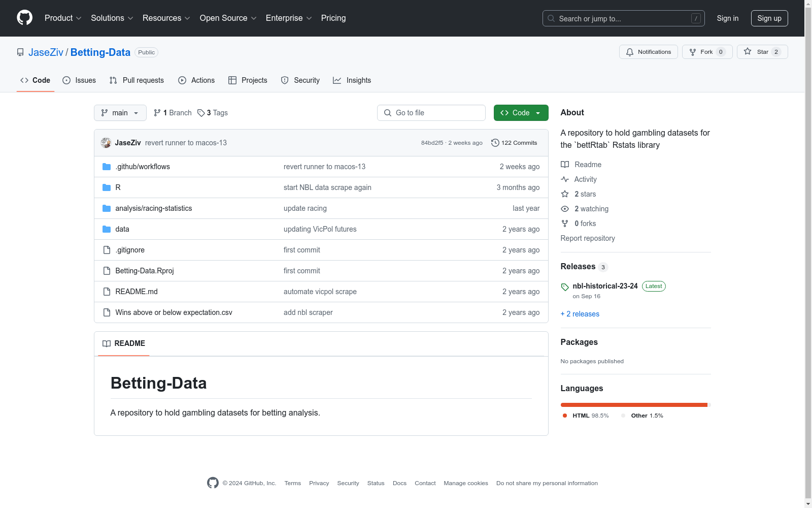The height and width of the screenshot is (508, 812).
Task: Click the star icon beside 2 stars
Action: [x=565, y=194]
